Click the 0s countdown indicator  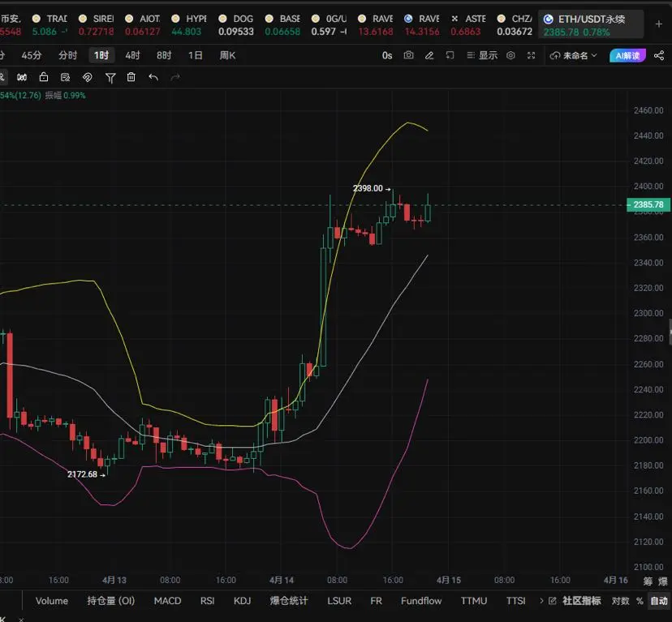coord(387,55)
